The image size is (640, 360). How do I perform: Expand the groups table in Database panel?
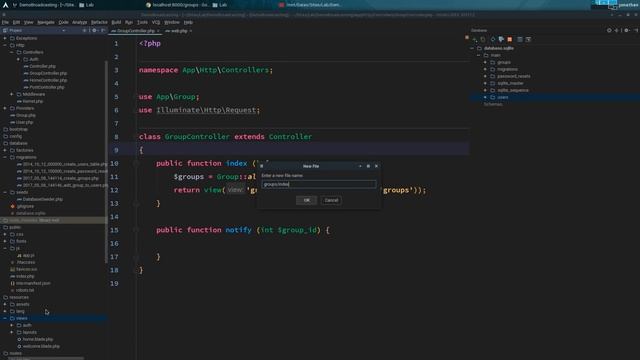tap(485, 62)
